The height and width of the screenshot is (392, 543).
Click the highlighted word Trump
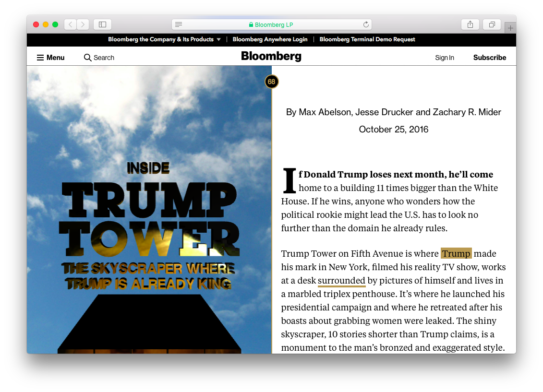(x=457, y=254)
